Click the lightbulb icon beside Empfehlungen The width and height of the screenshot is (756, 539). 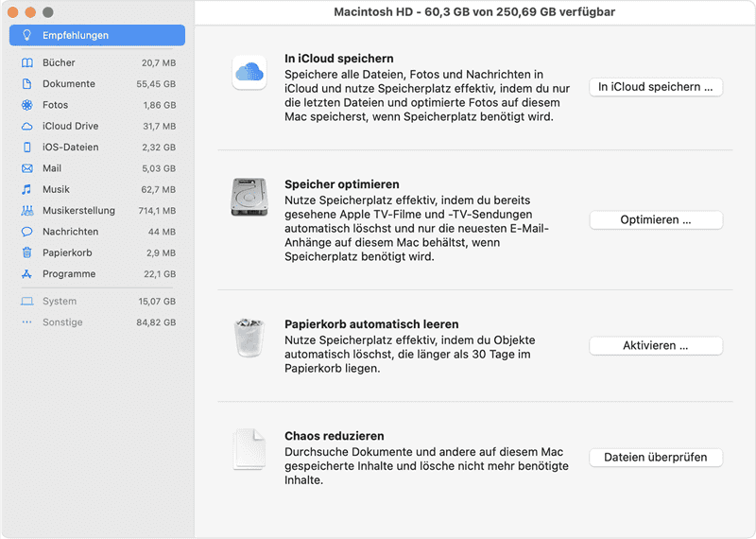[x=27, y=35]
